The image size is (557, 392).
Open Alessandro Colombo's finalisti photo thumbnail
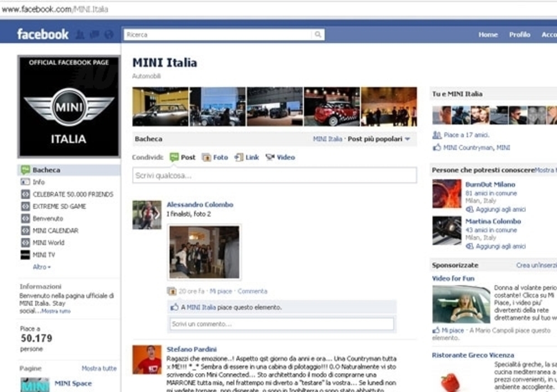pos(204,252)
